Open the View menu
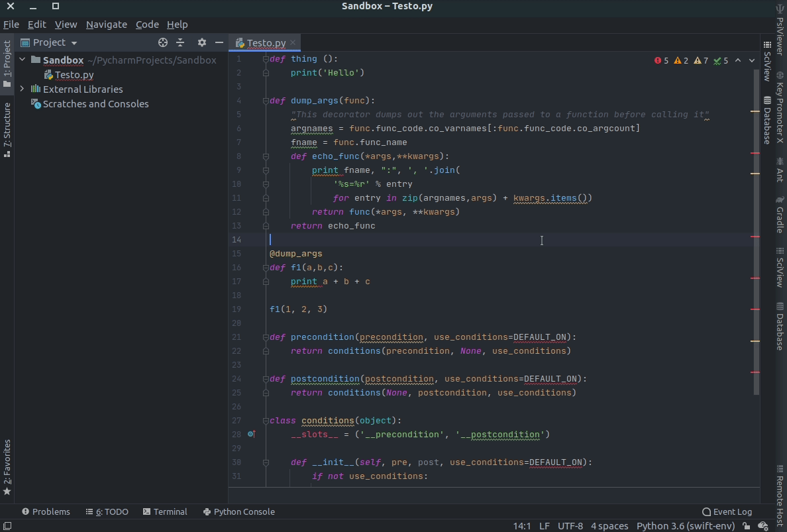 [x=66, y=24]
